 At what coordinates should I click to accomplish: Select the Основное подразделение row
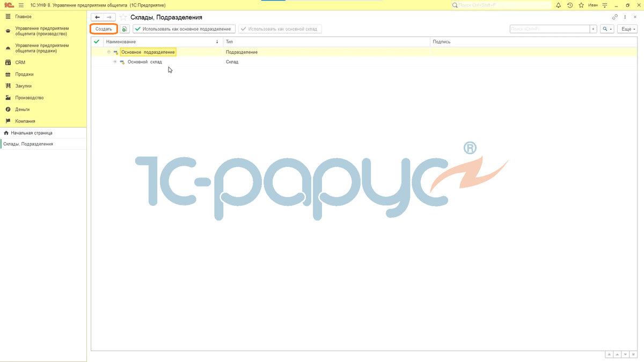coord(364,52)
